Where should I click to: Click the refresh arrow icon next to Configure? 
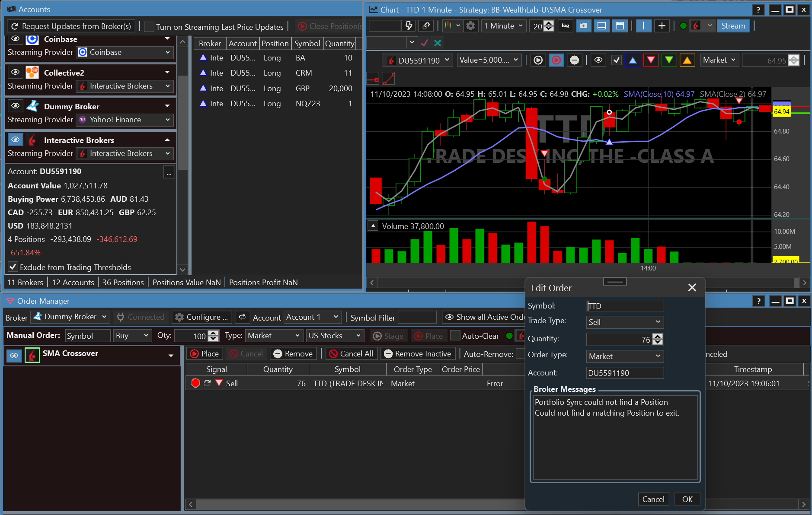243,317
